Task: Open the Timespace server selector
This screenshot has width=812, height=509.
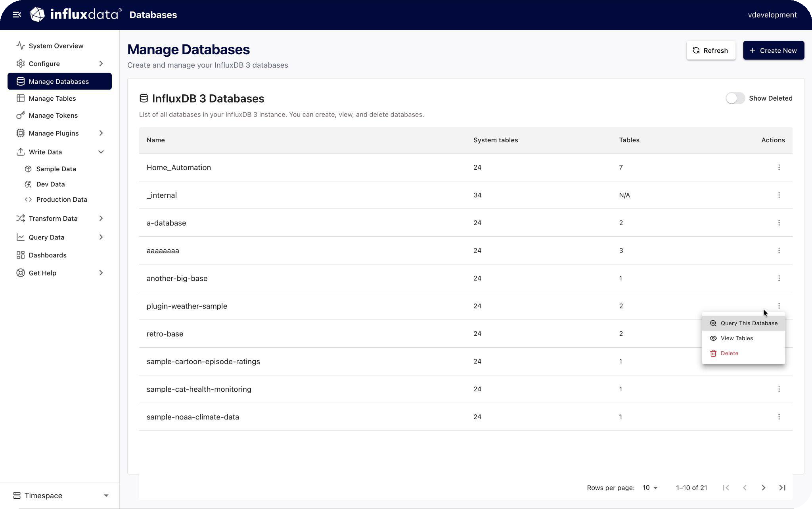Action: coord(59,496)
